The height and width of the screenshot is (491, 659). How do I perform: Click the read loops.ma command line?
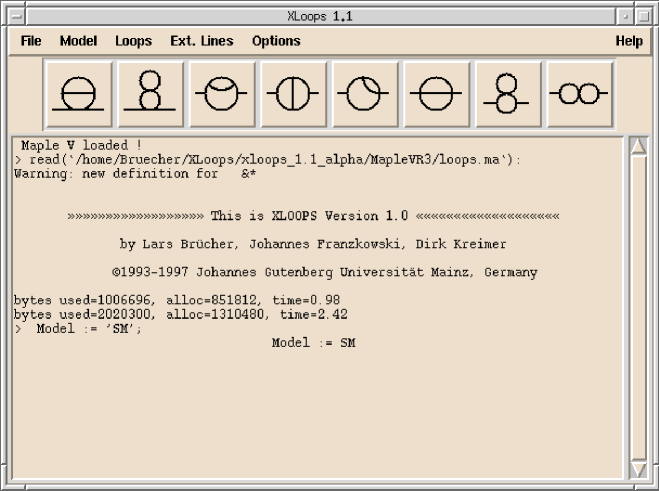click(x=268, y=160)
